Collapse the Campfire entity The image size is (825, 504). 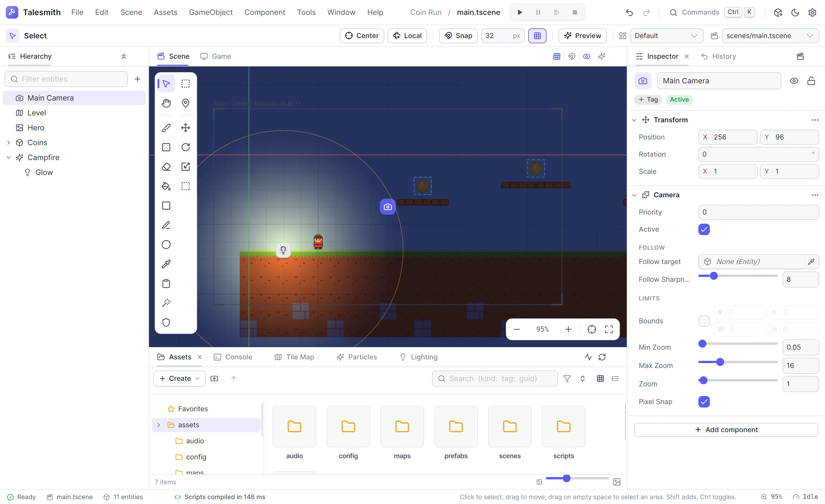coord(9,157)
